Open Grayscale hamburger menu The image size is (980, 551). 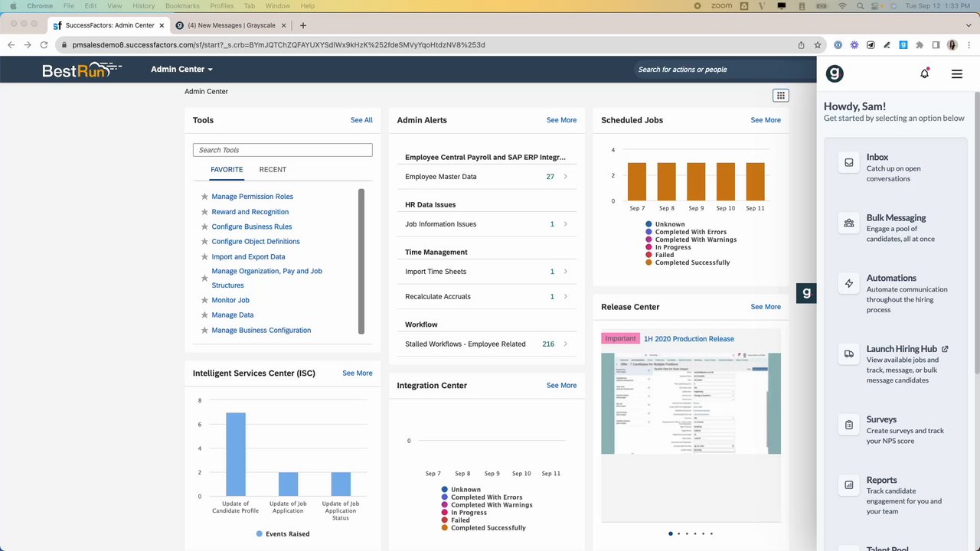click(x=957, y=74)
